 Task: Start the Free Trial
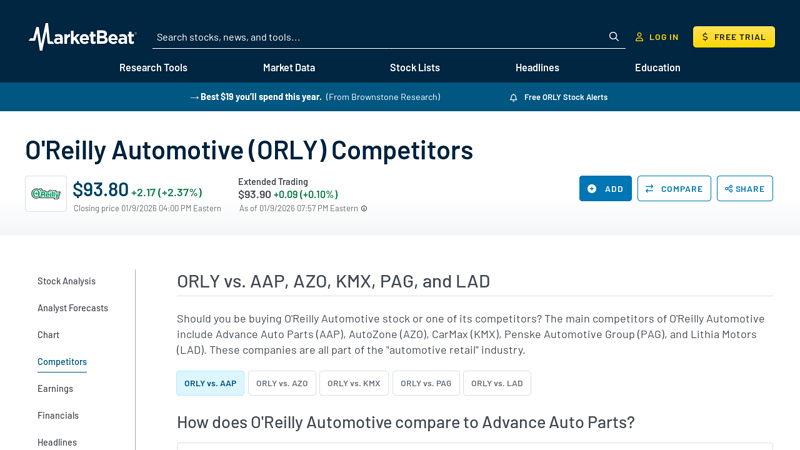pyautogui.click(x=734, y=37)
